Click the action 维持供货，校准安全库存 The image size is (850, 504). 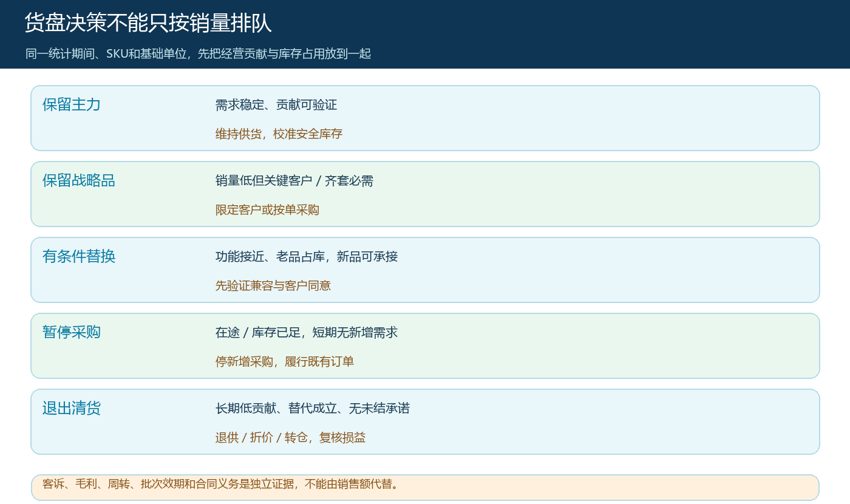pyautogui.click(x=279, y=134)
